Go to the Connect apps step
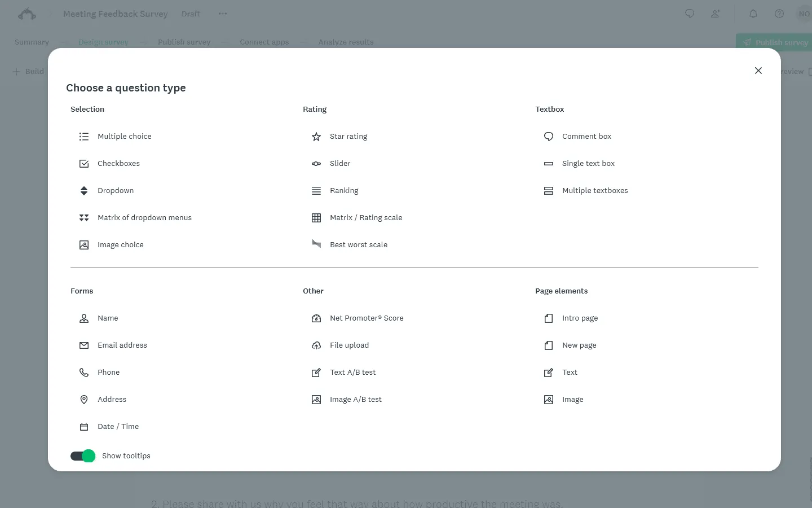This screenshot has width=812, height=508. (264, 42)
